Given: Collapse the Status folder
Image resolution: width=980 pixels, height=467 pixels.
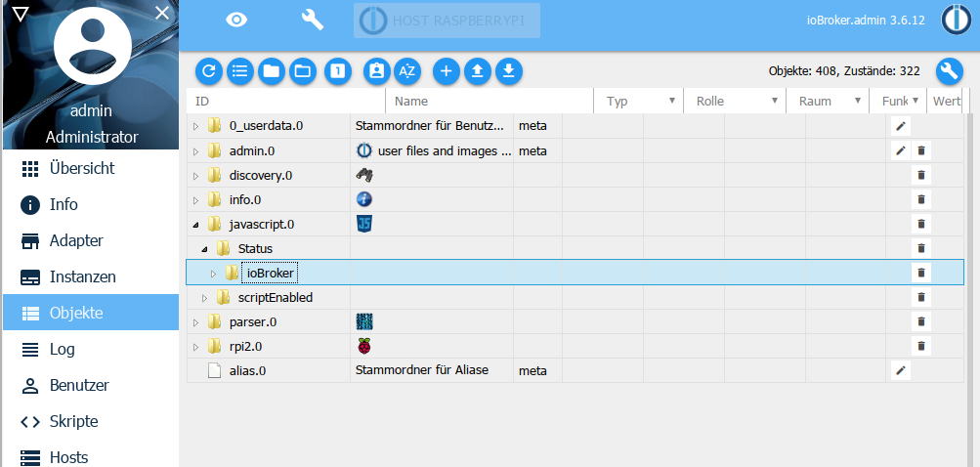Looking at the screenshot, I should click(204, 249).
